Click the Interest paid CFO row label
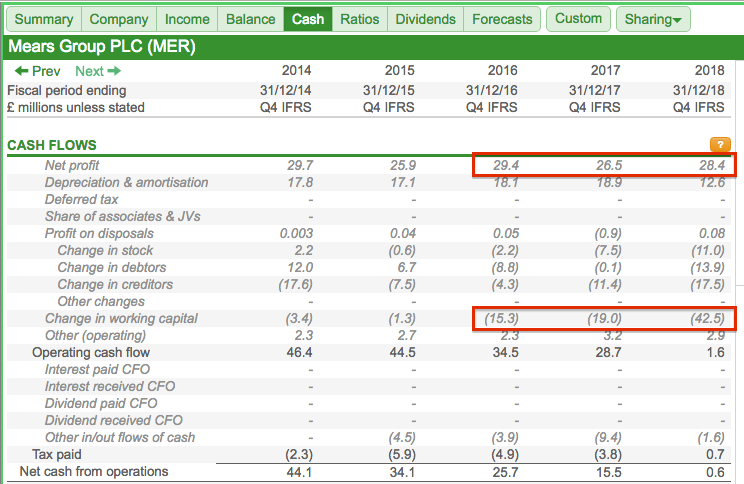The height and width of the screenshot is (484, 744). coord(97,370)
